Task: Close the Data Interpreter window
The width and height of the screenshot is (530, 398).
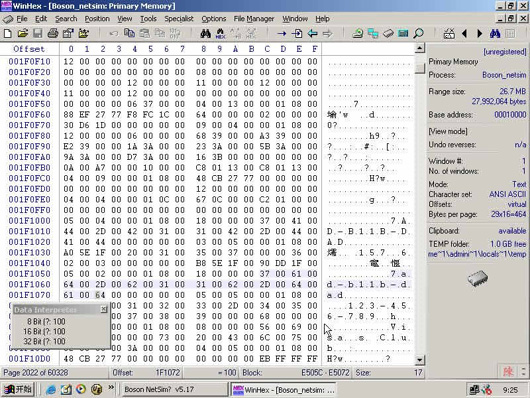Action: click(x=104, y=309)
